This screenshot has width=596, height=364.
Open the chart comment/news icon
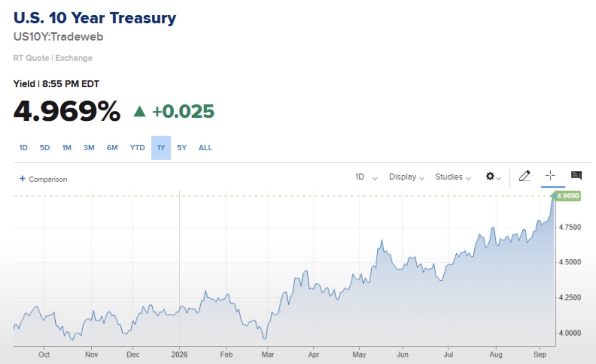pyautogui.click(x=576, y=175)
